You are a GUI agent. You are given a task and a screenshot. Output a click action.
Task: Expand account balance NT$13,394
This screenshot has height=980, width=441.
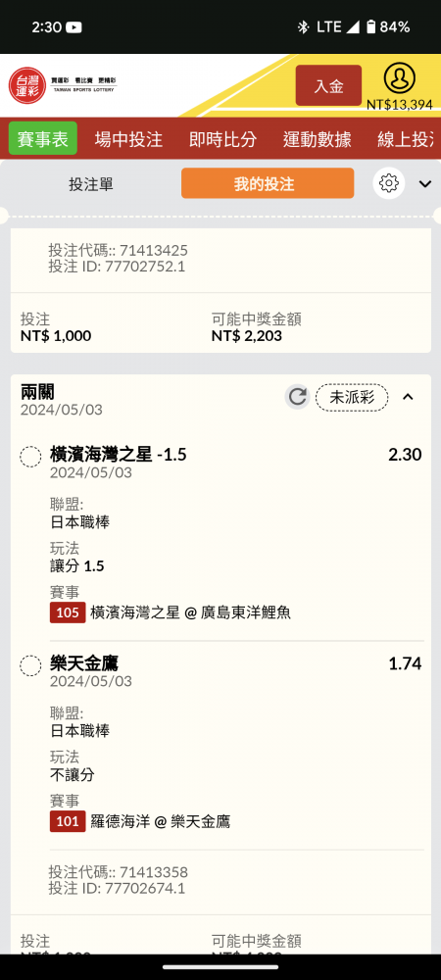click(x=400, y=105)
